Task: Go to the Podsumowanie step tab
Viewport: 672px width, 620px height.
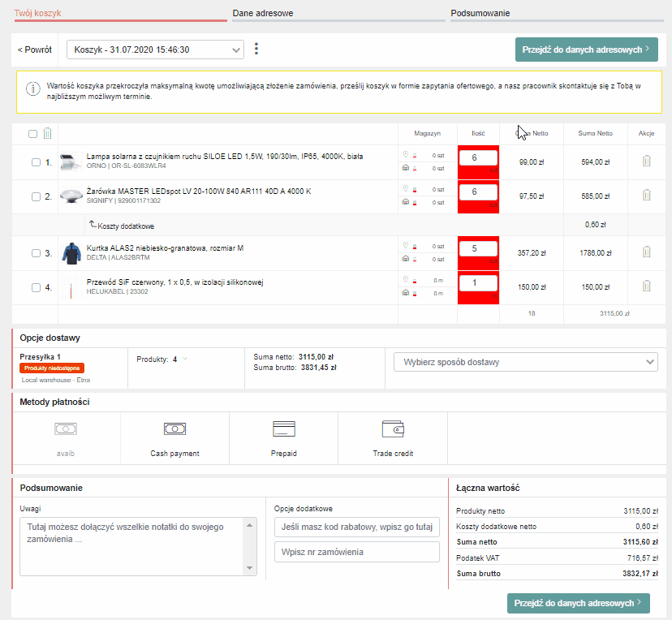Action: pos(480,13)
